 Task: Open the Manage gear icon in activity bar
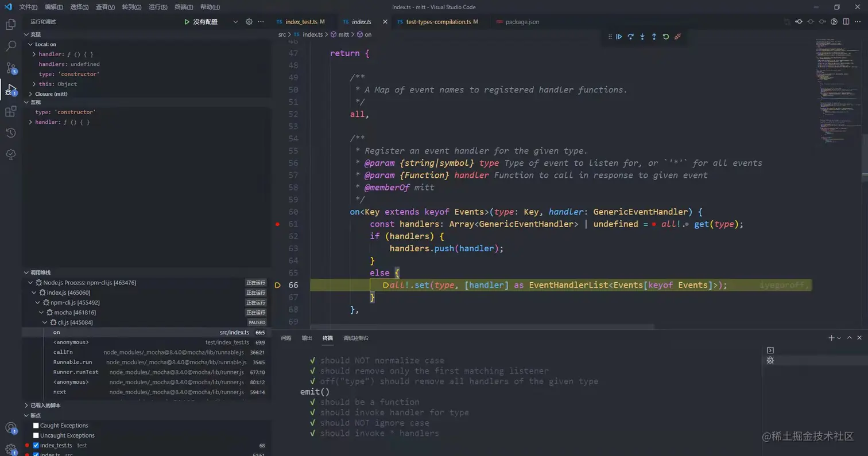pyautogui.click(x=10, y=449)
